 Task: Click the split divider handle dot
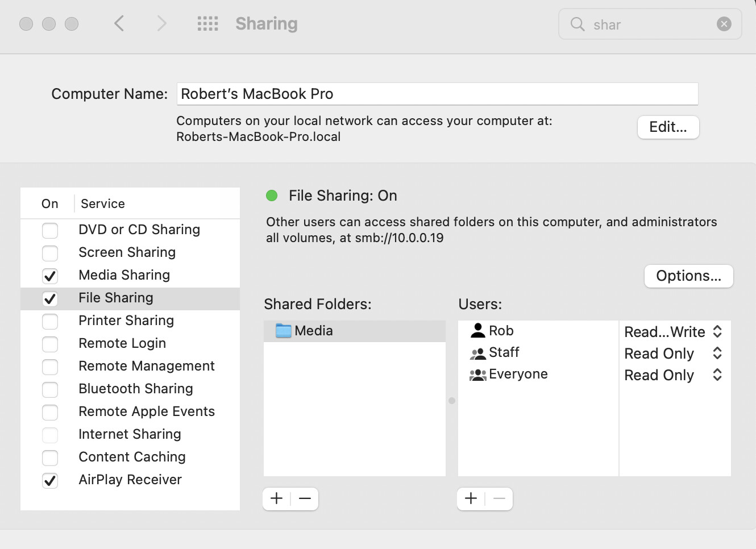click(452, 401)
